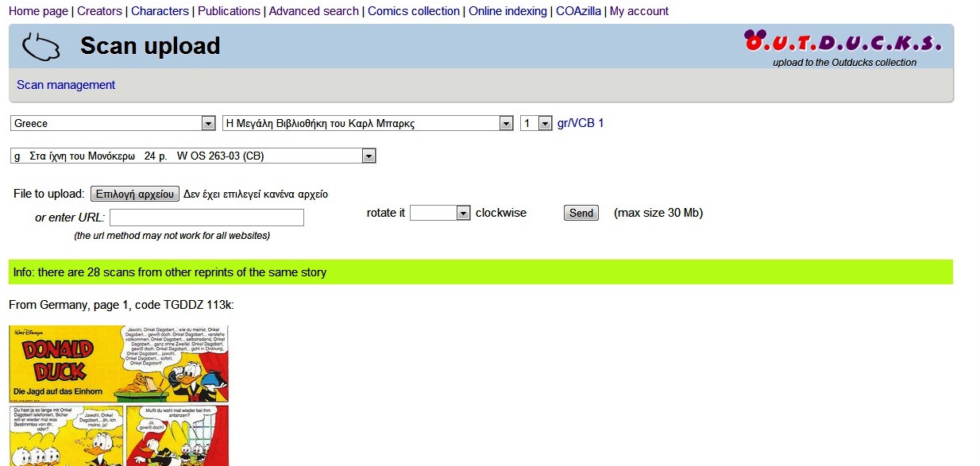The height and width of the screenshot is (466, 980).
Task: Focus the enter URL text field
Action: click(x=206, y=218)
